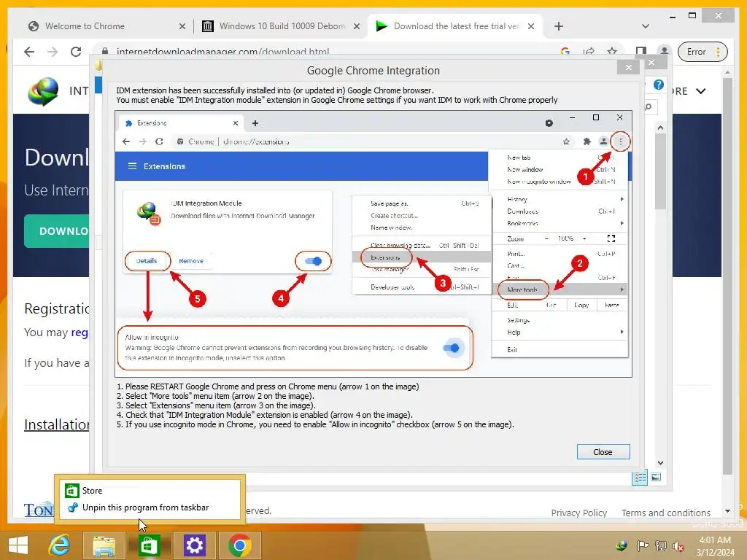Launch Internet Explorer from the taskbar

[60, 545]
